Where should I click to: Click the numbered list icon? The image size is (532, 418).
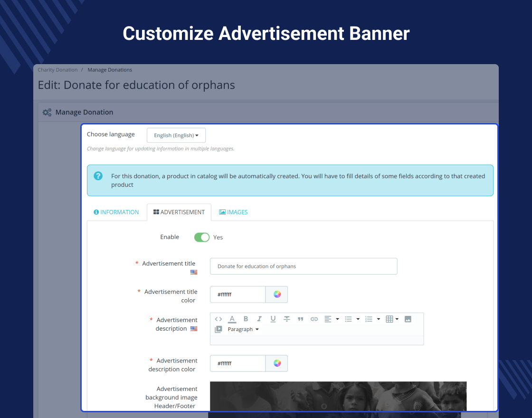pyautogui.click(x=369, y=319)
